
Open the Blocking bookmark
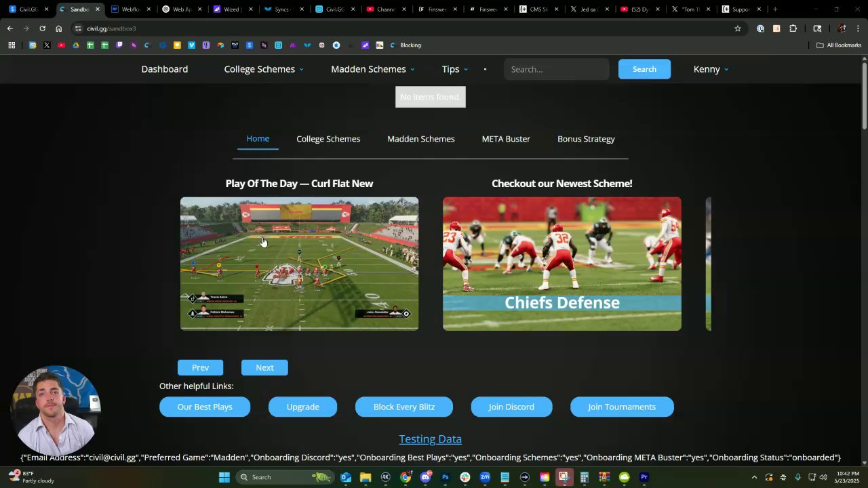[405, 45]
